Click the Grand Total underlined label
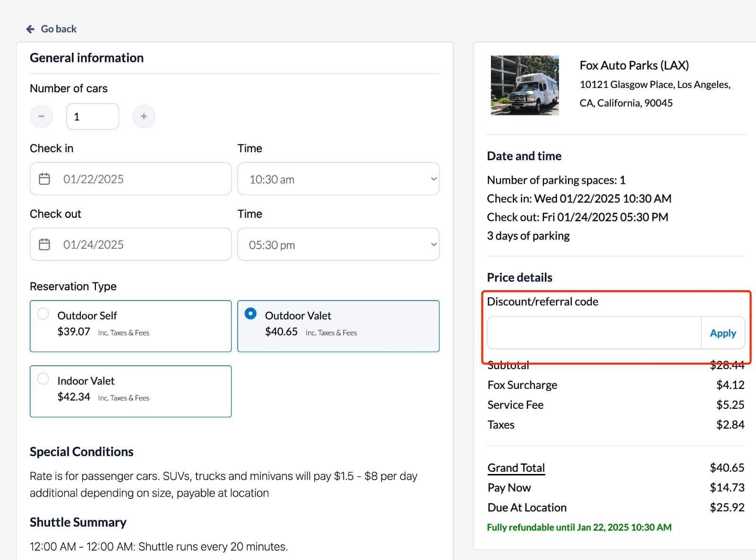The height and width of the screenshot is (560, 756). pyautogui.click(x=515, y=467)
